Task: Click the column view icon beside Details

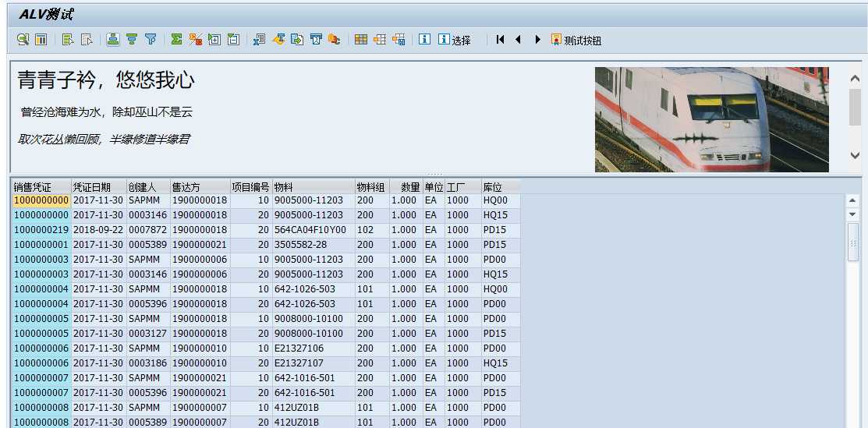Action: point(41,39)
